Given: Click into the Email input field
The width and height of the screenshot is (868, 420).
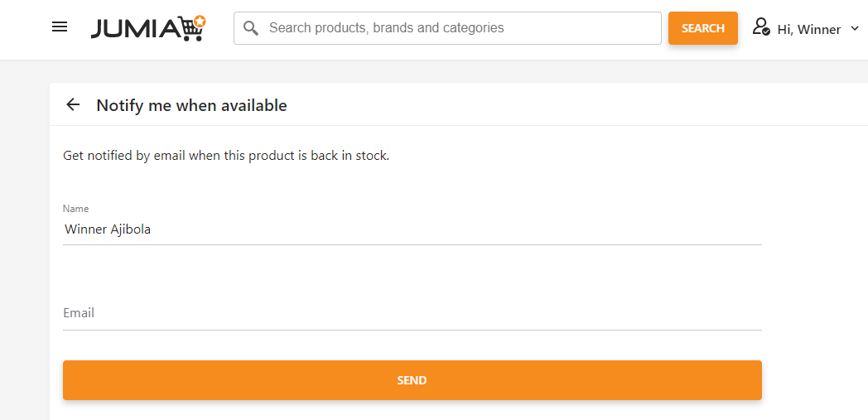Looking at the screenshot, I should click(x=412, y=313).
